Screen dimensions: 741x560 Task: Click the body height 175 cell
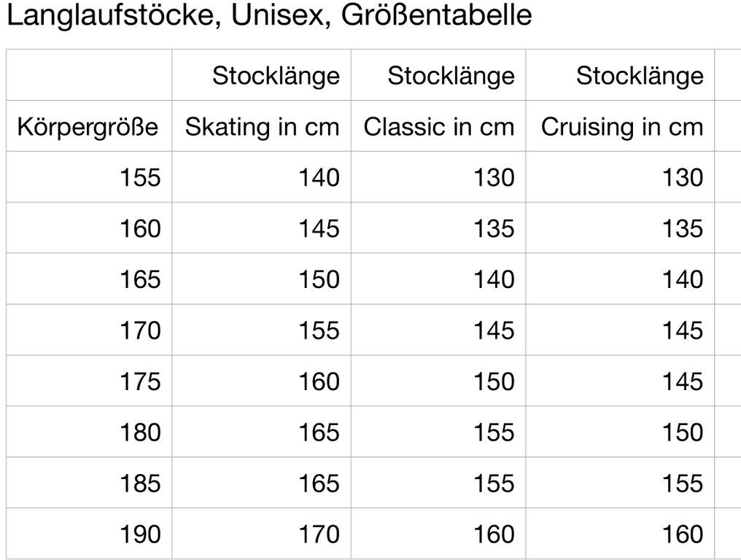point(140,382)
